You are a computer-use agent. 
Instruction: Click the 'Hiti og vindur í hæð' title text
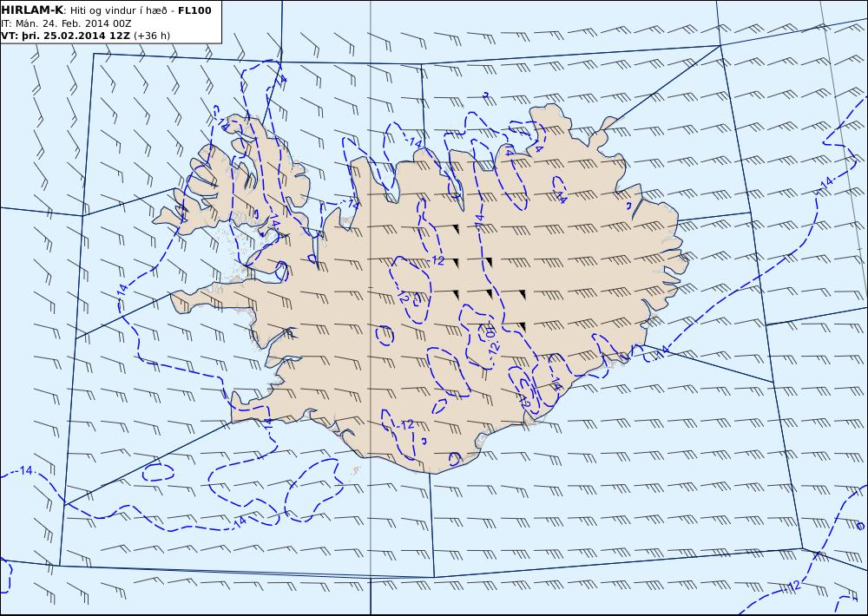click(117, 11)
